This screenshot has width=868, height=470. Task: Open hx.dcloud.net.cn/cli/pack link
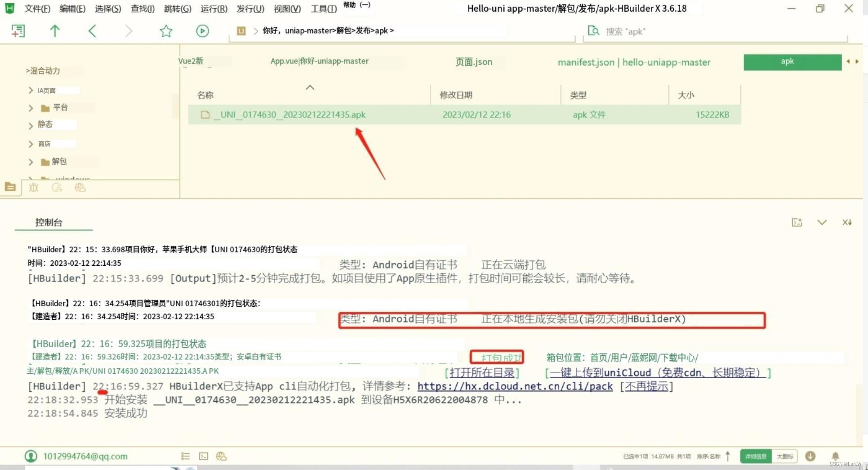coord(515,386)
